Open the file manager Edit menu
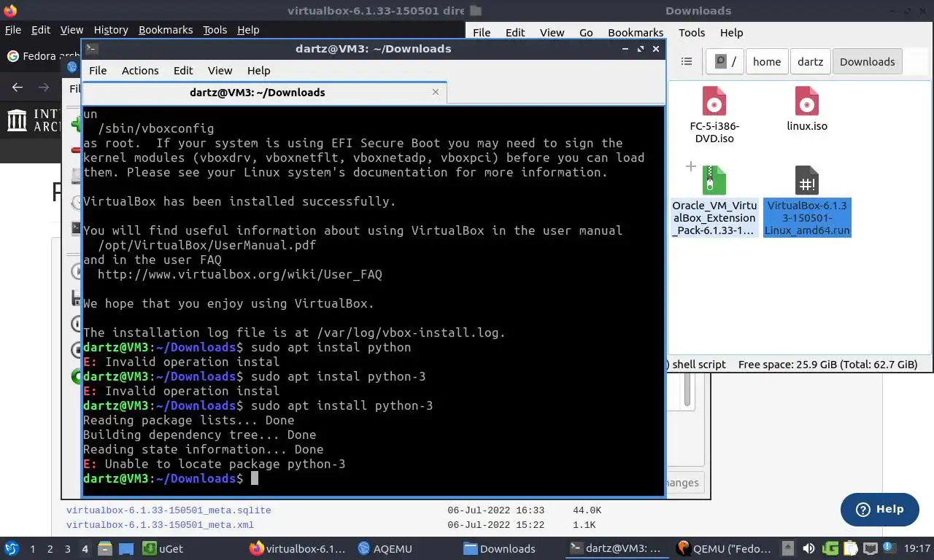 (515, 32)
